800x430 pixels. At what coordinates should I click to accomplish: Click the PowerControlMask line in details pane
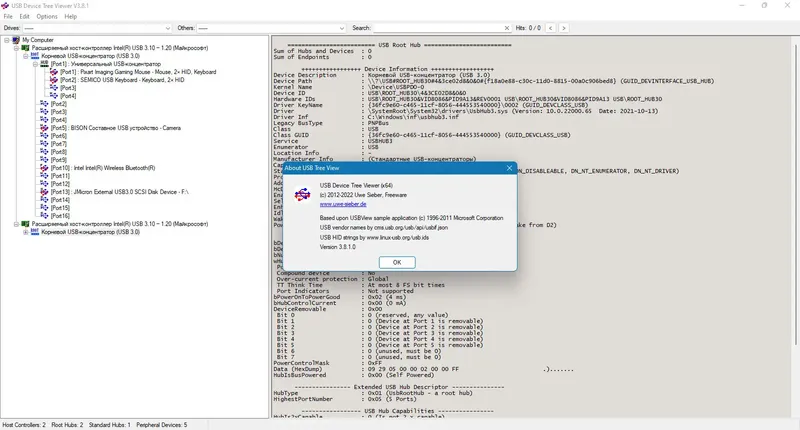click(327, 363)
